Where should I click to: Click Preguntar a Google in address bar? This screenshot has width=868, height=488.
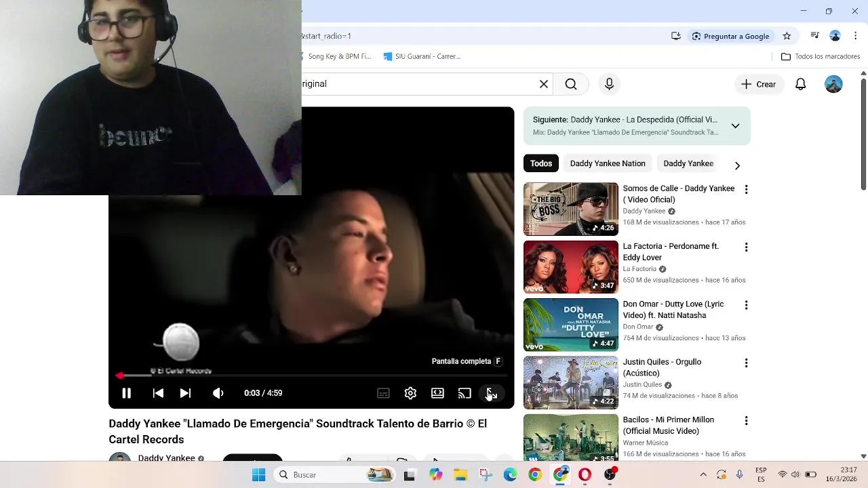pyautogui.click(x=730, y=36)
